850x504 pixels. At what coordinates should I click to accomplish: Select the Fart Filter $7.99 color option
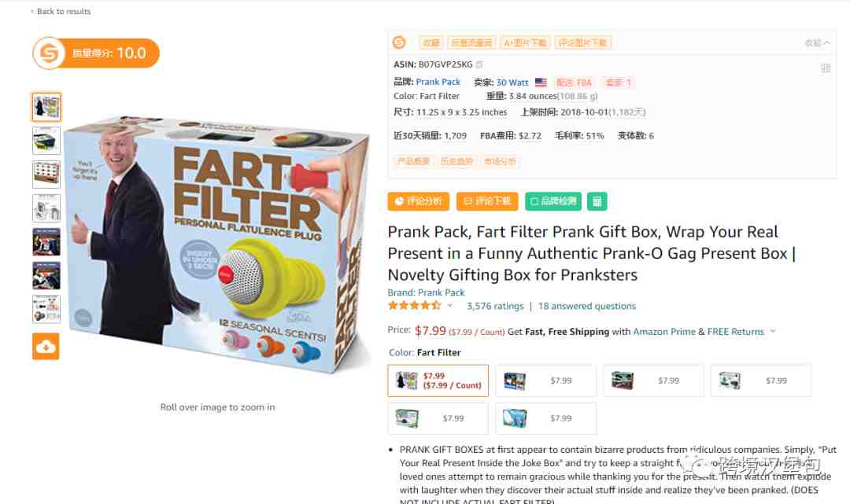[x=438, y=381]
